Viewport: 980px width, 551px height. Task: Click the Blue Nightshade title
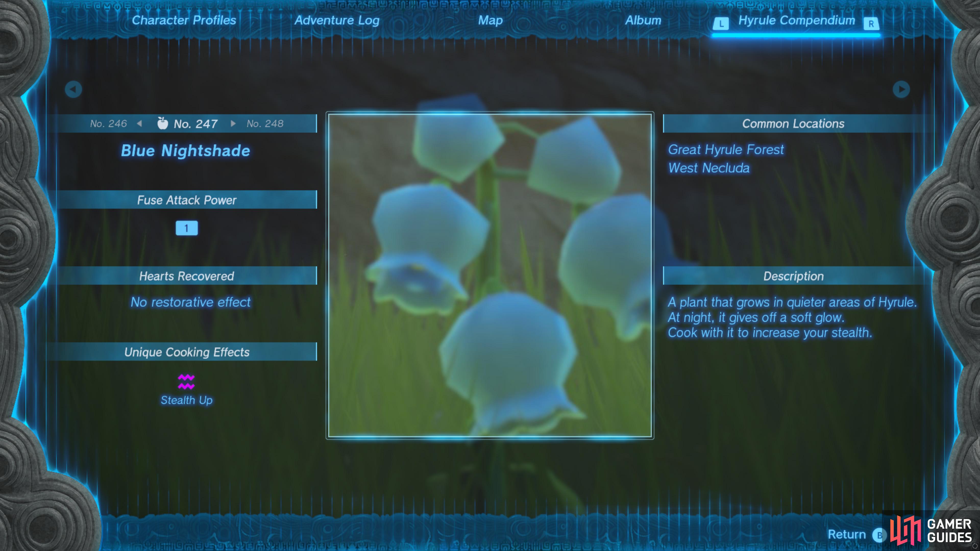tap(186, 151)
